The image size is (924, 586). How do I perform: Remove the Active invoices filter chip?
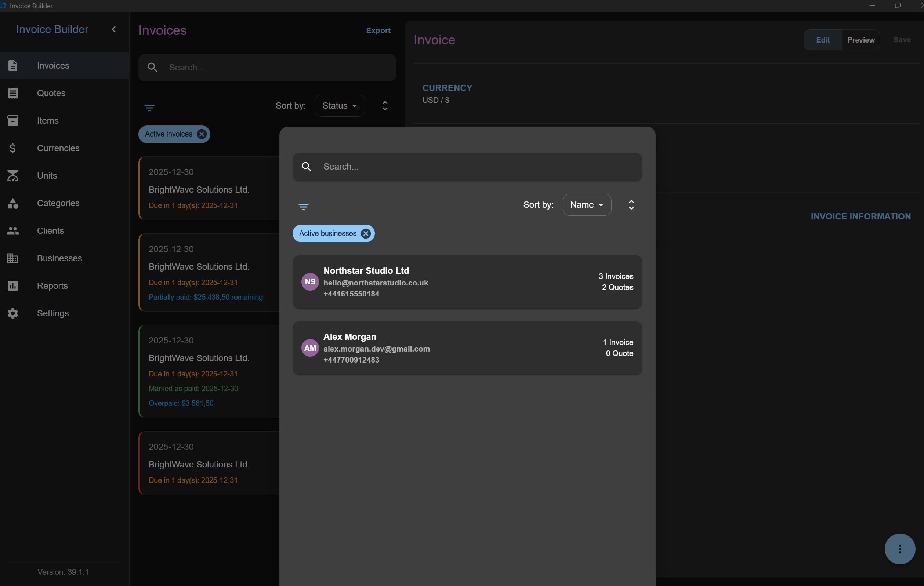pos(202,134)
